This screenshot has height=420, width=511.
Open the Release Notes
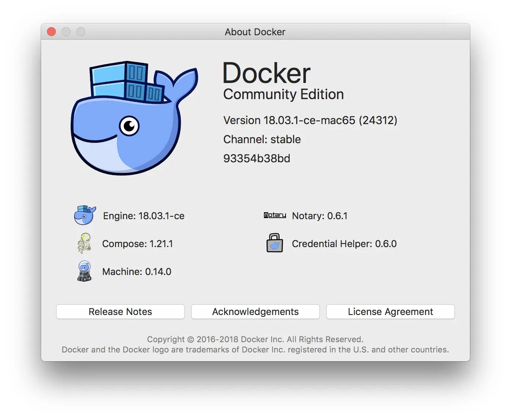pyautogui.click(x=120, y=312)
